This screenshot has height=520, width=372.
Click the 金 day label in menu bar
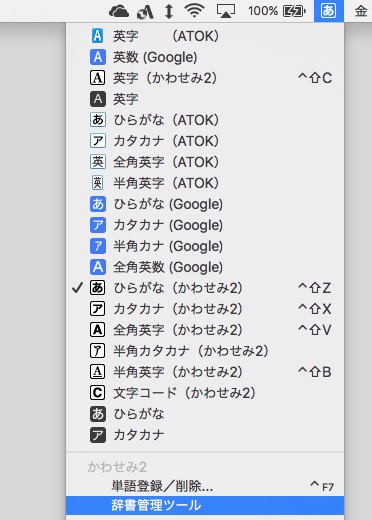click(x=361, y=11)
